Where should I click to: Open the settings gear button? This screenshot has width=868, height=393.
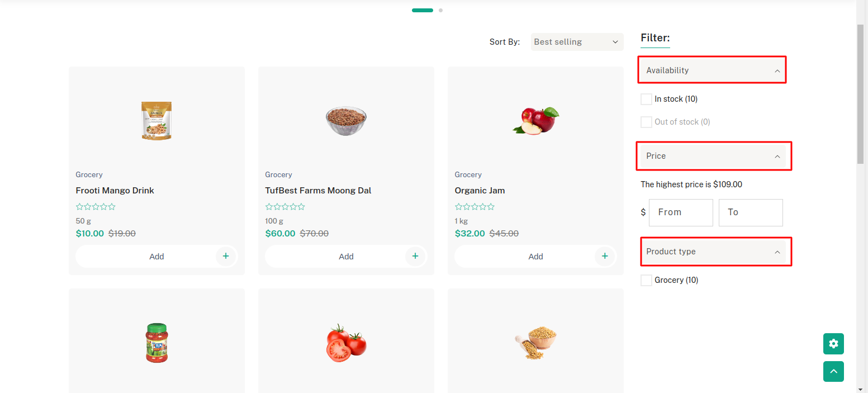click(x=833, y=344)
